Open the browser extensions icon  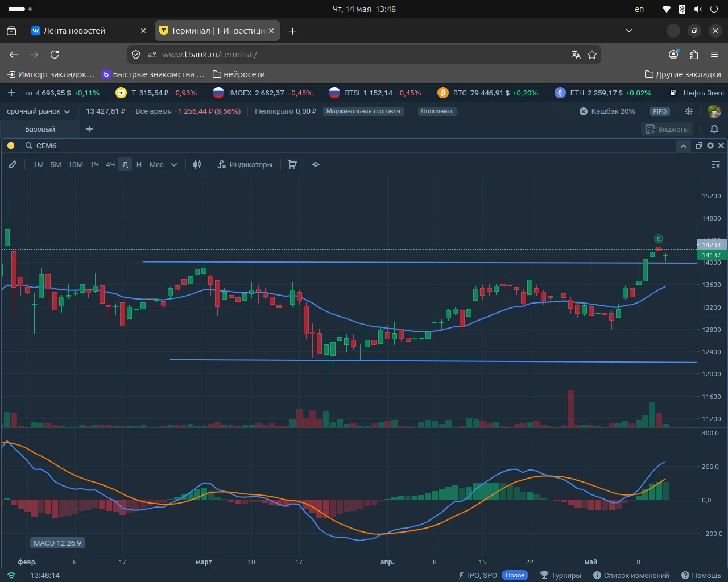point(694,55)
